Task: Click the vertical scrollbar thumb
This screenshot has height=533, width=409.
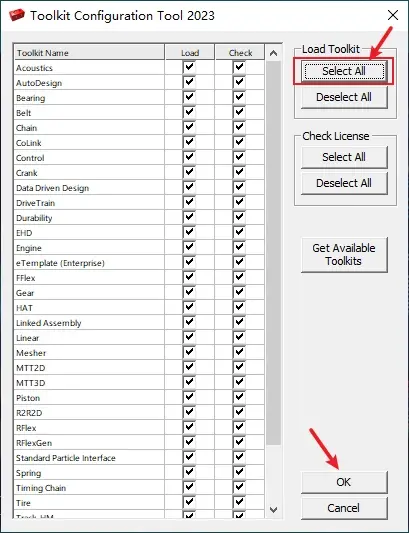Action: [273, 253]
